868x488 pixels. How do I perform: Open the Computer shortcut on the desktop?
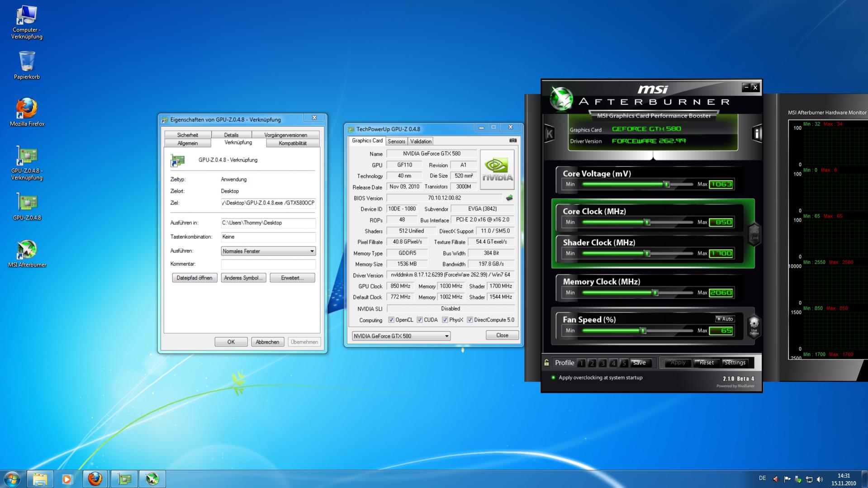(x=27, y=23)
